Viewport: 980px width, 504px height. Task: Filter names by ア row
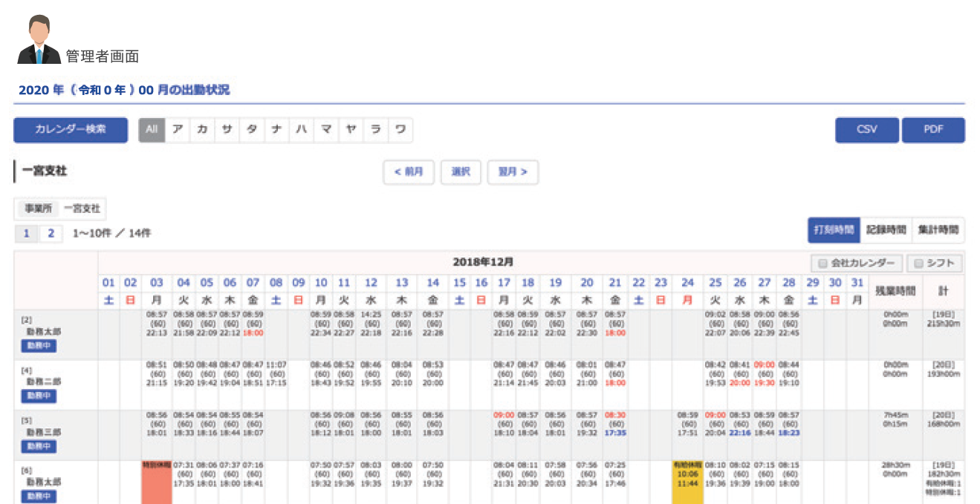(178, 129)
